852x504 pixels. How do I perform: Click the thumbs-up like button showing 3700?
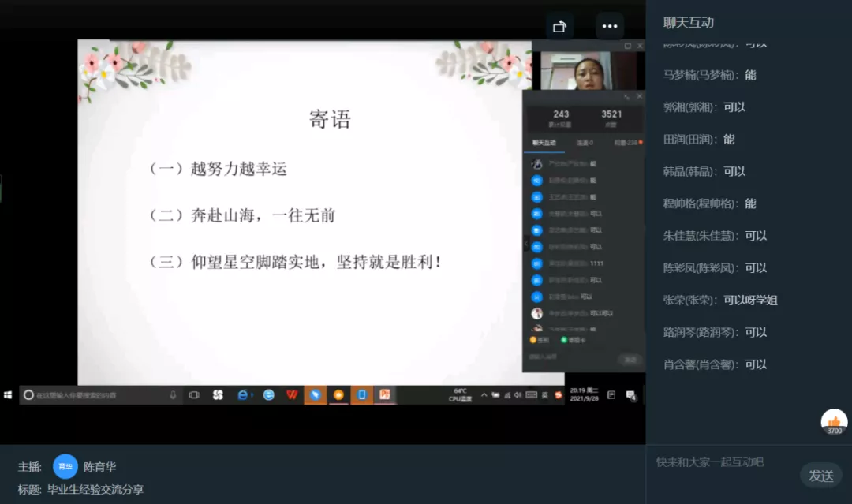(834, 422)
